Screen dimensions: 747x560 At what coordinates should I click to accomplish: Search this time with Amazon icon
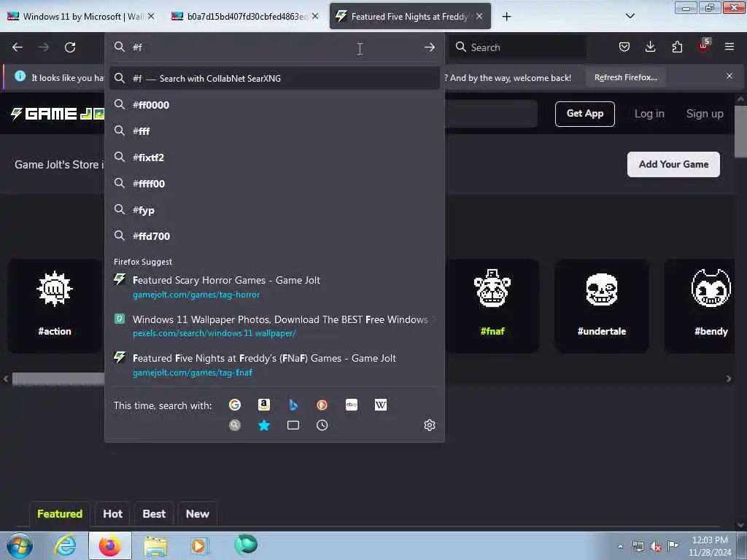click(x=264, y=405)
